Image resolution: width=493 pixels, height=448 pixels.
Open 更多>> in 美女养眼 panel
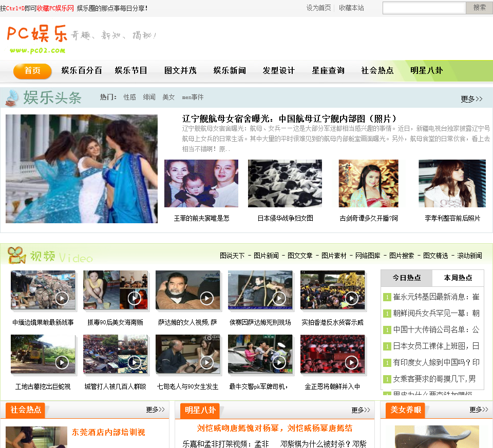coord(479,410)
